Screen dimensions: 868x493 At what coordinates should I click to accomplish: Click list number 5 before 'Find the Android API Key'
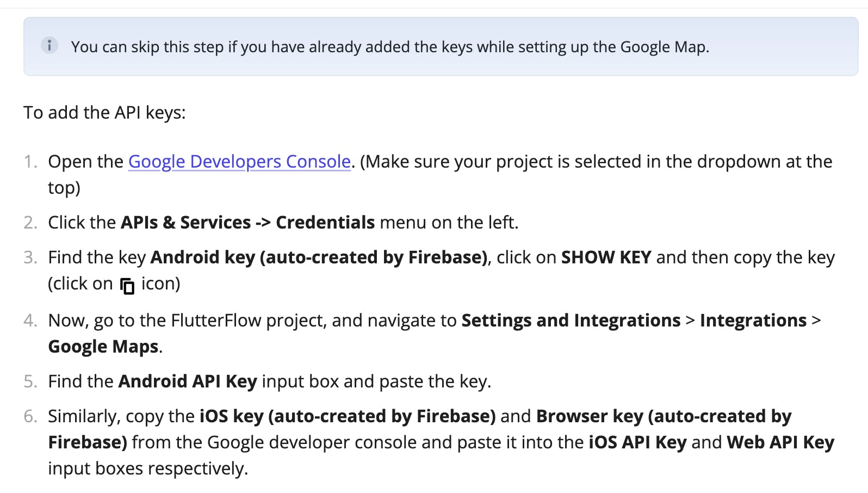point(30,381)
